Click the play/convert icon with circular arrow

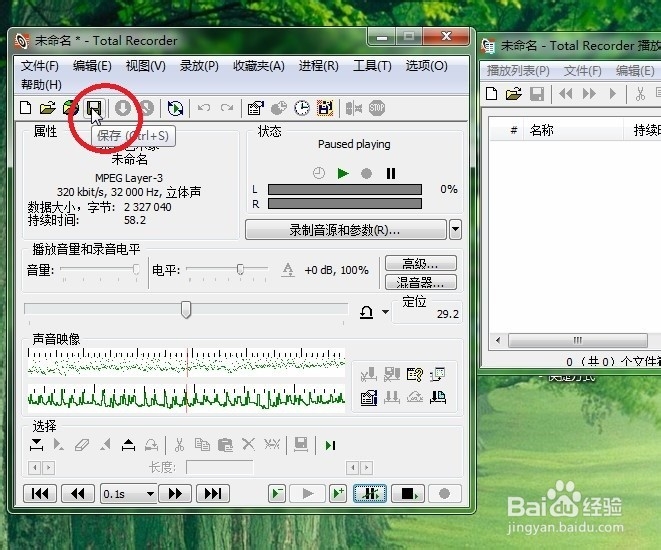(x=175, y=108)
